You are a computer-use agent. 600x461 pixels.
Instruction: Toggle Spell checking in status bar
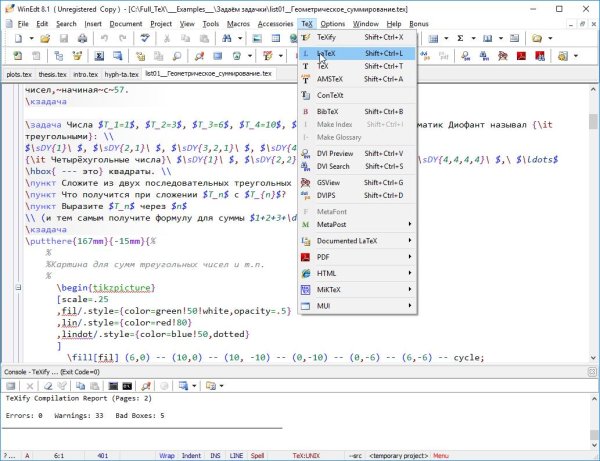click(x=257, y=456)
